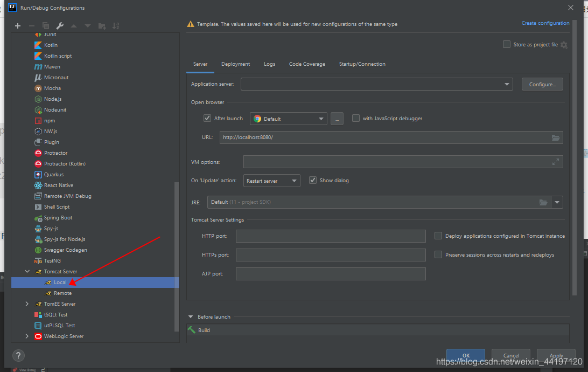The width and height of the screenshot is (588, 372).
Task: Click the Create configuration link
Action: coord(545,23)
